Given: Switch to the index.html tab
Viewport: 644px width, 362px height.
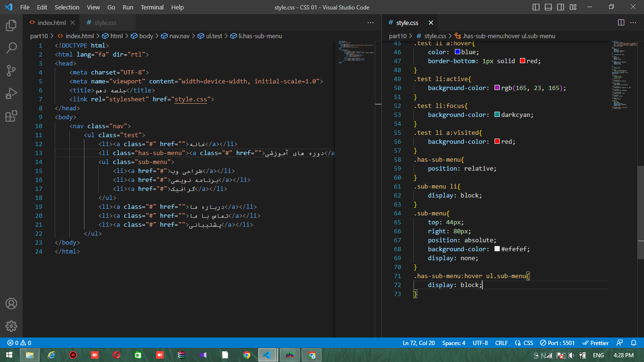Looking at the screenshot, I should click(x=51, y=23).
